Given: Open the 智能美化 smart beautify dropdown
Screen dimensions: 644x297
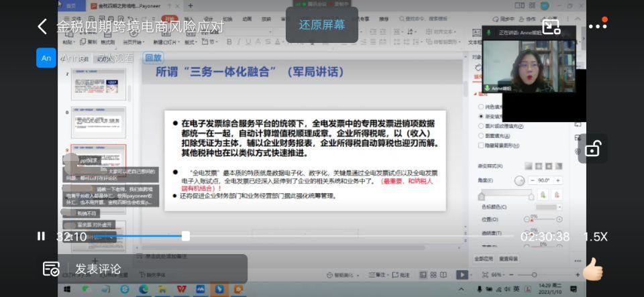Looking at the screenshot, I should pyautogui.click(x=341, y=275).
